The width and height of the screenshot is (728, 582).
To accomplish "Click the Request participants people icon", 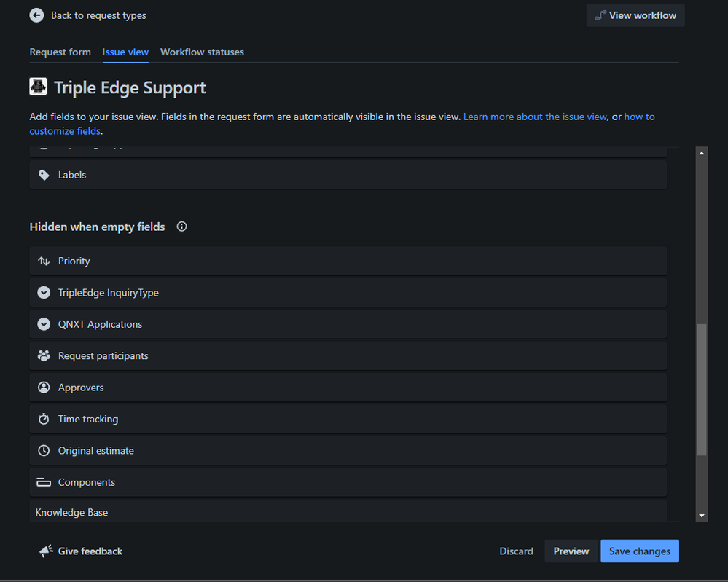I will tap(44, 356).
